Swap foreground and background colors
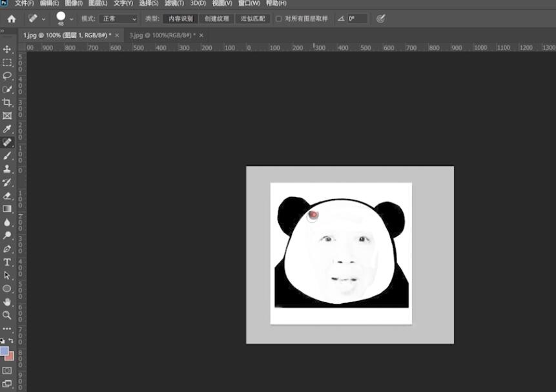The height and width of the screenshot is (392, 556). tap(11, 340)
